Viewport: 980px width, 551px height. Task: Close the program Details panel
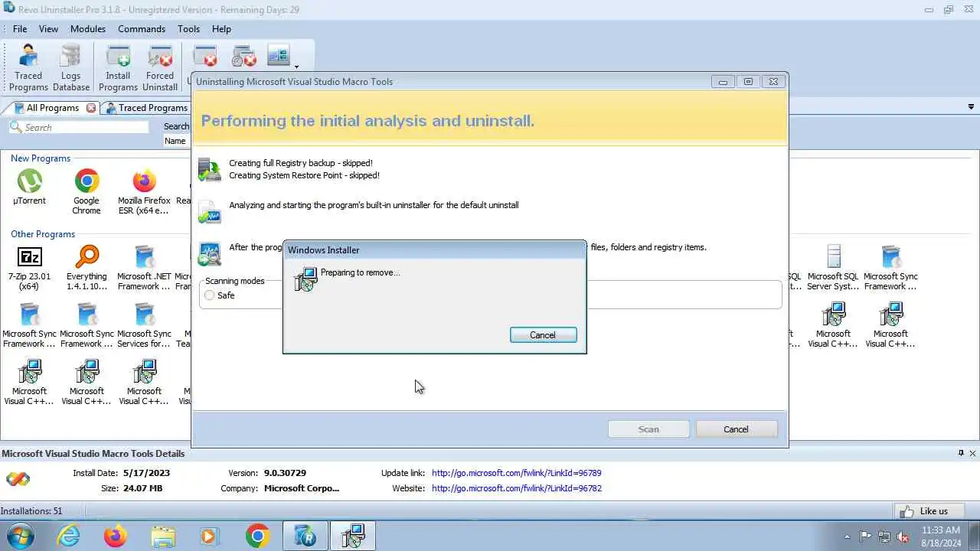tap(973, 453)
